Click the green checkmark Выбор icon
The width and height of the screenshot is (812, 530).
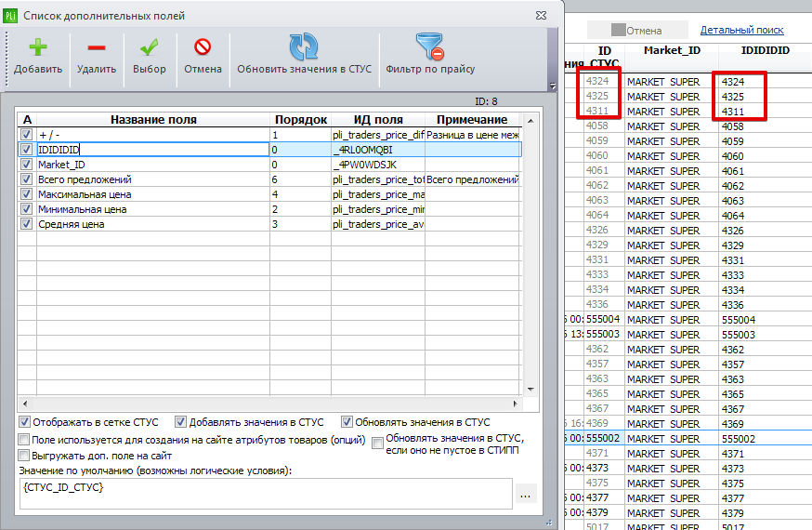tap(150, 47)
